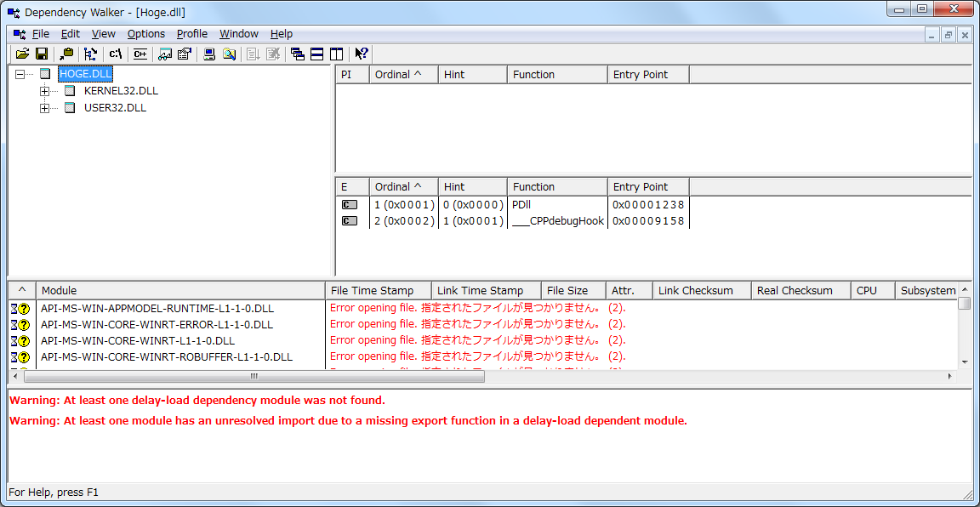Open the Options menu

point(146,34)
